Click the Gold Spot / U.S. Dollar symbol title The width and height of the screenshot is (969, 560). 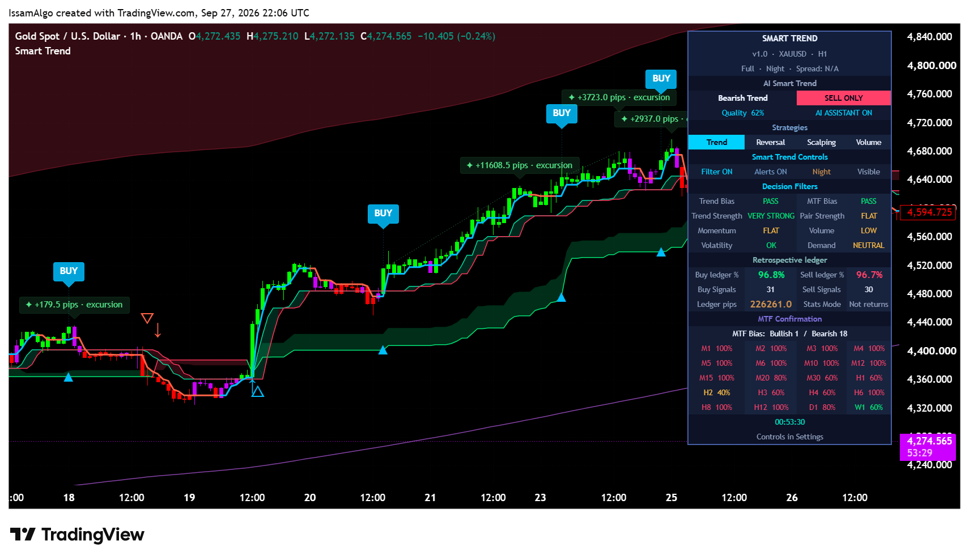click(x=67, y=36)
